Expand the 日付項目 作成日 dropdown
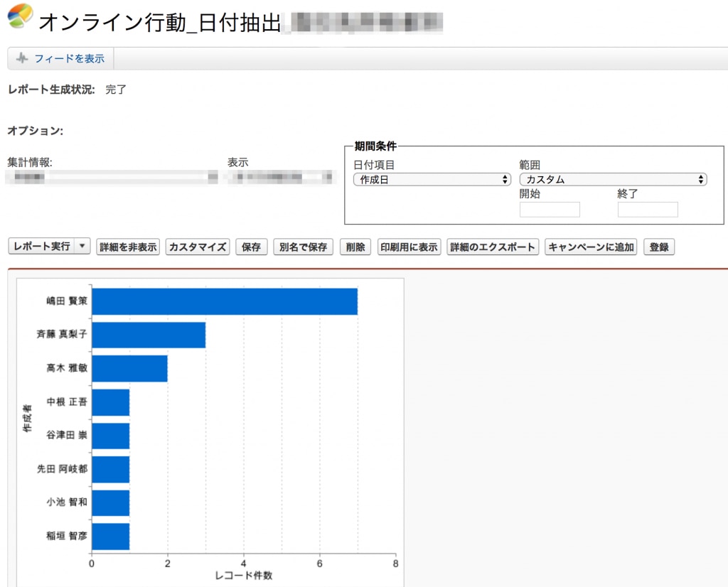 point(432,179)
